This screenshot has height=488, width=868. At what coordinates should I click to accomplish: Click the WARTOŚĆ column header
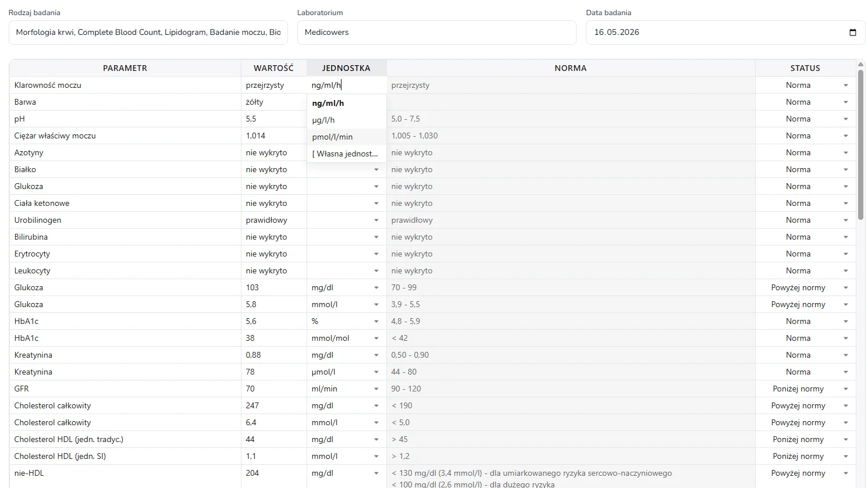click(x=274, y=68)
